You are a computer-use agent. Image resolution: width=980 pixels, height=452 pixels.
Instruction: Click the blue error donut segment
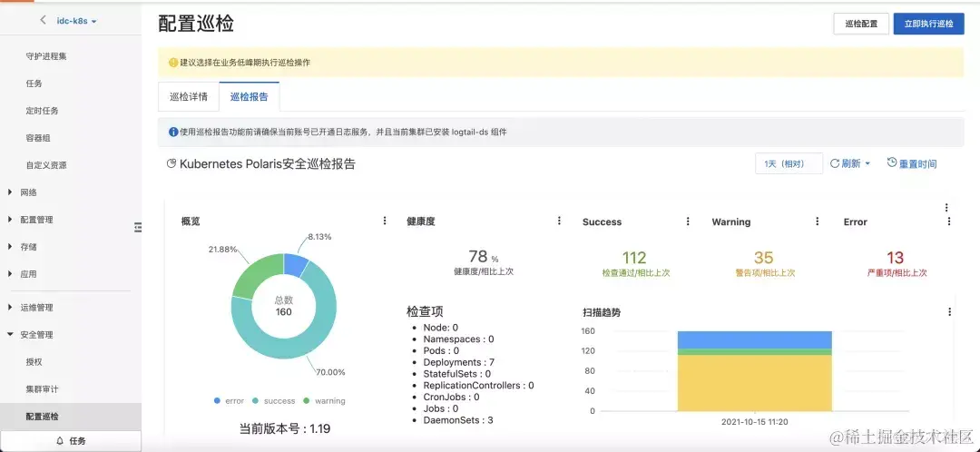[x=294, y=266]
